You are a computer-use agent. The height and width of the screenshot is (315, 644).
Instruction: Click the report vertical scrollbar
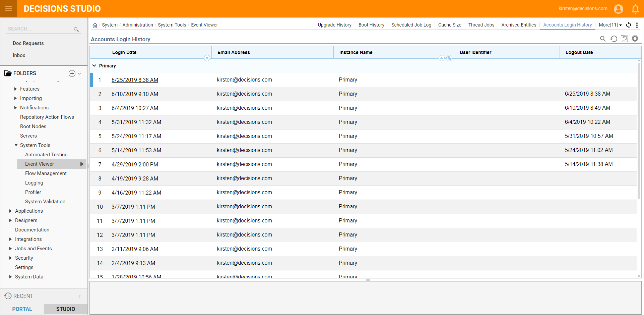point(639,131)
